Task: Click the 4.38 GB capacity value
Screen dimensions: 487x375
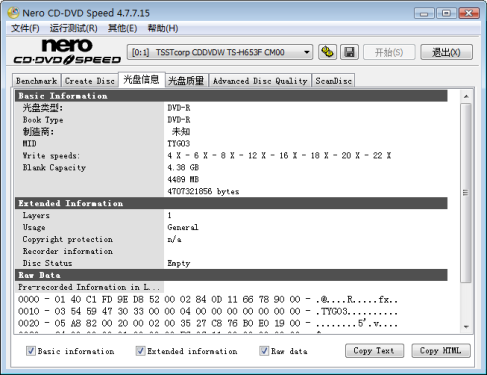Action: (183, 168)
